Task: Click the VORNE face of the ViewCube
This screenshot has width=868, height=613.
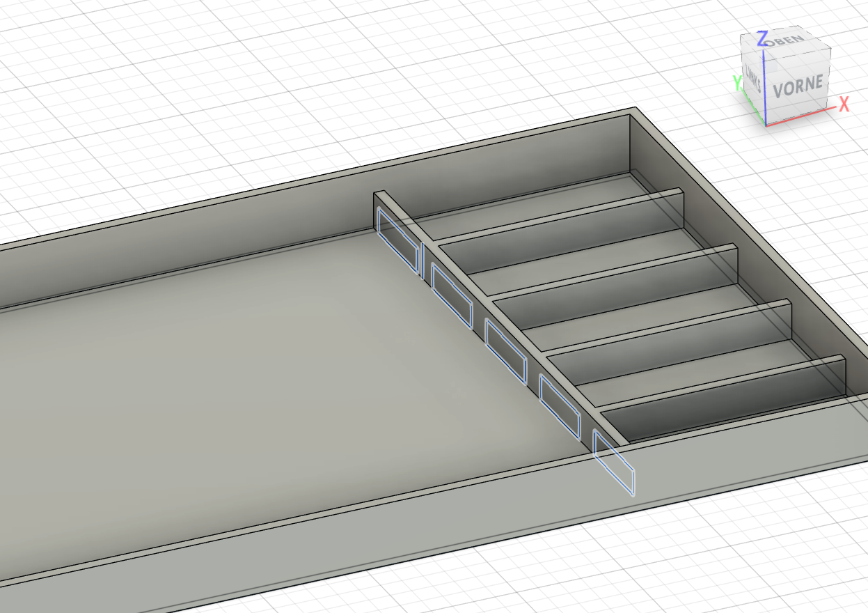Action: pos(798,87)
